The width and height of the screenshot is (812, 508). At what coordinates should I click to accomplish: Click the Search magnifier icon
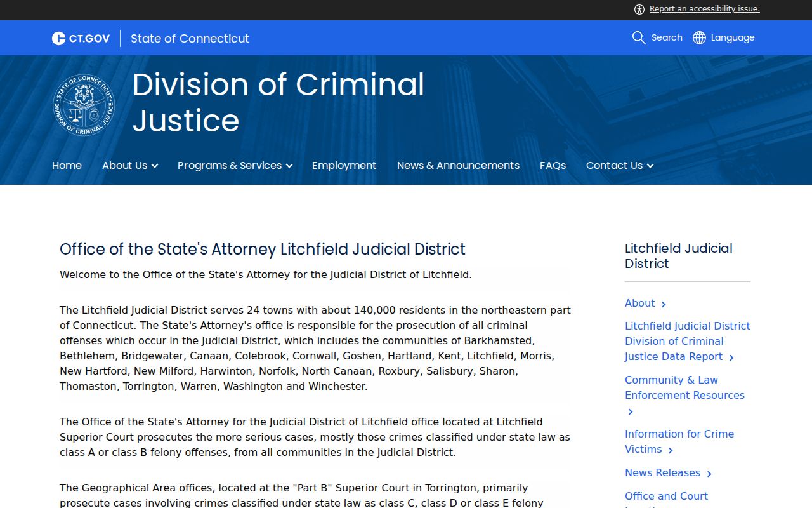pyautogui.click(x=639, y=37)
